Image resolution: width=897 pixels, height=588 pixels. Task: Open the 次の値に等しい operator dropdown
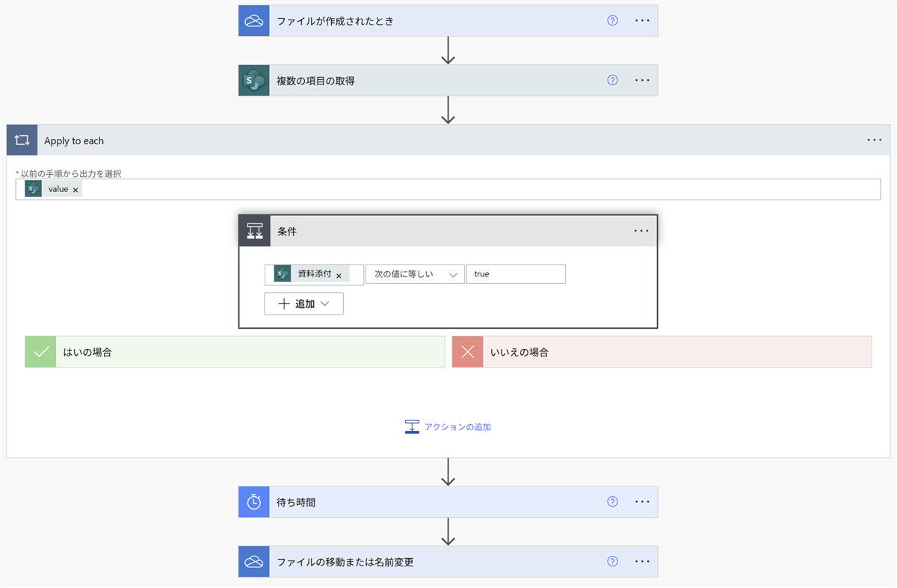pyautogui.click(x=415, y=274)
